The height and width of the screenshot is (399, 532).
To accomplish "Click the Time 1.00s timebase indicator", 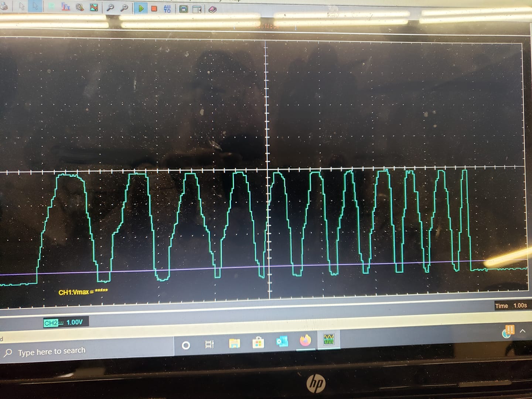I will pyautogui.click(x=511, y=306).
